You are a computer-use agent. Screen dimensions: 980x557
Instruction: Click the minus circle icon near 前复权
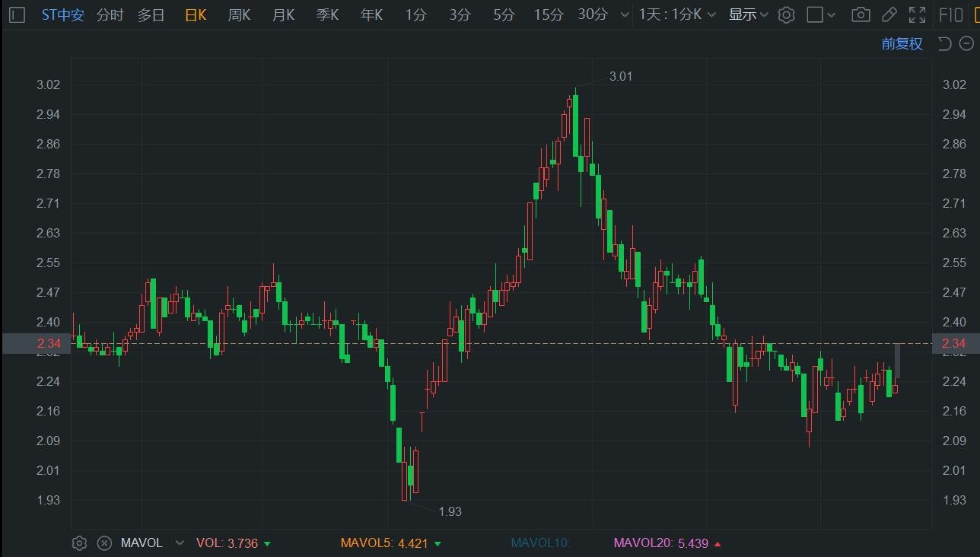(x=965, y=43)
